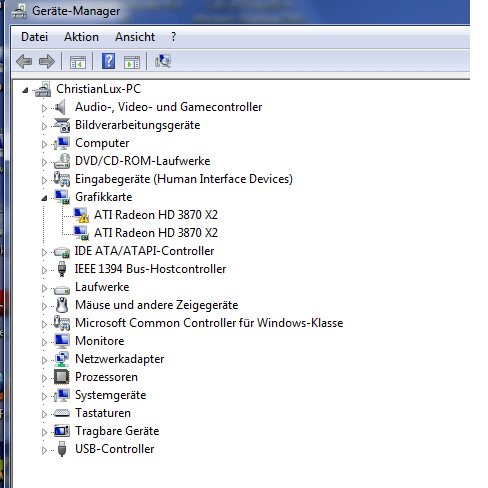
Task: Expand the DVD/CD-ROM-Laufwerke arrow
Action: coord(44,162)
